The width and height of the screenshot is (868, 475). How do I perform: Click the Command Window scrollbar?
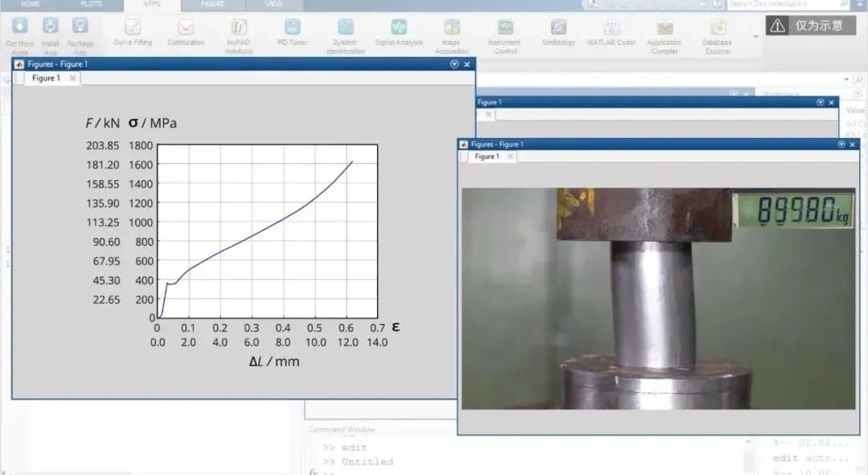(x=748, y=457)
